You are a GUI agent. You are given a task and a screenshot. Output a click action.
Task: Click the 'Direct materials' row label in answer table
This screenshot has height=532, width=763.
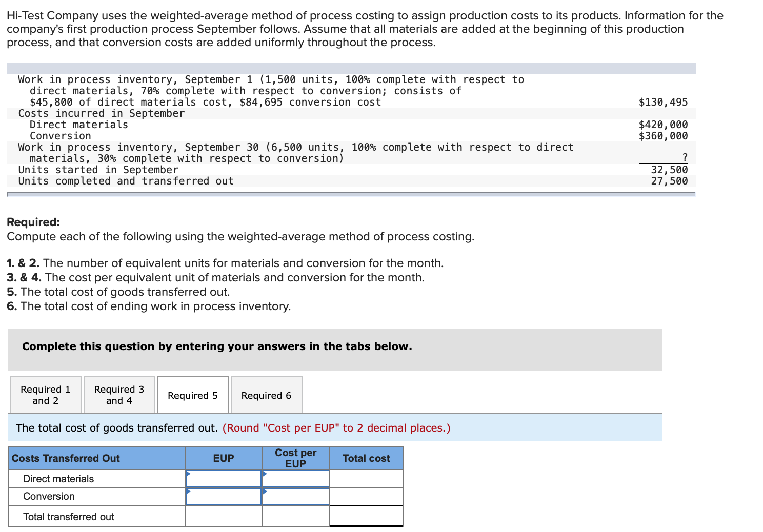point(58,479)
